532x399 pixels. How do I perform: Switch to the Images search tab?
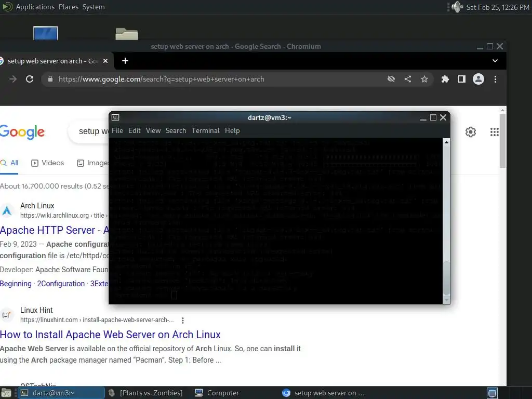click(x=93, y=163)
